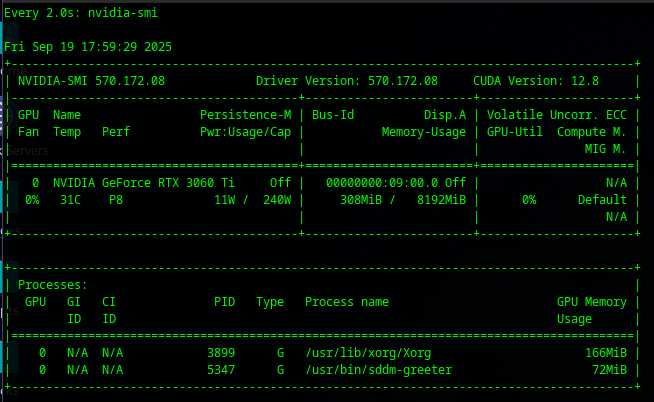The width and height of the screenshot is (654, 402).
Task: Click 'Driver Version: 570.172.08'
Action: point(347,81)
